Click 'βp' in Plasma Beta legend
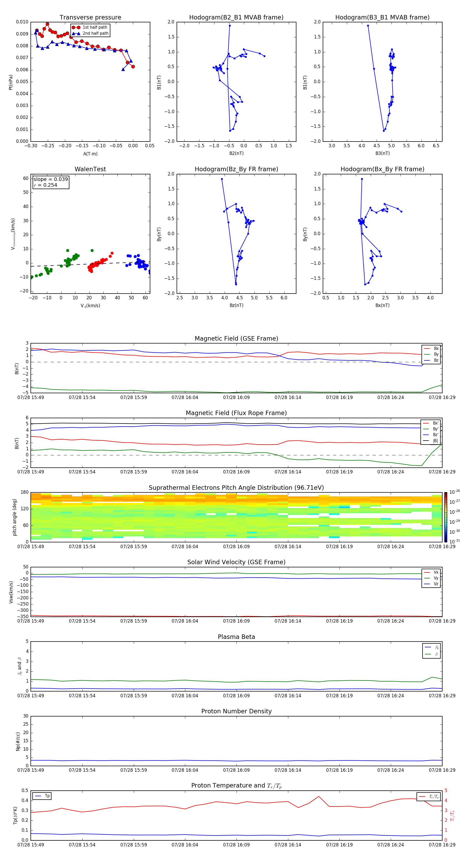This screenshot has height=868, width=473. (x=437, y=647)
